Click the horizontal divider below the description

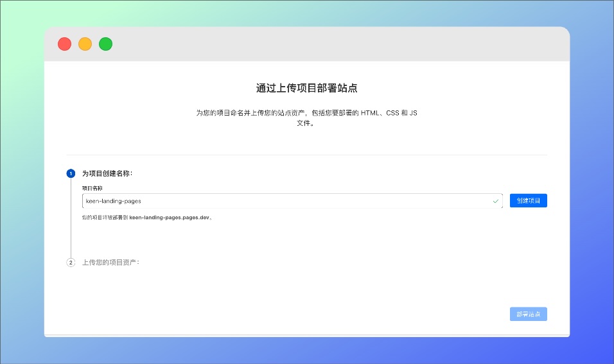pos(306,155)
